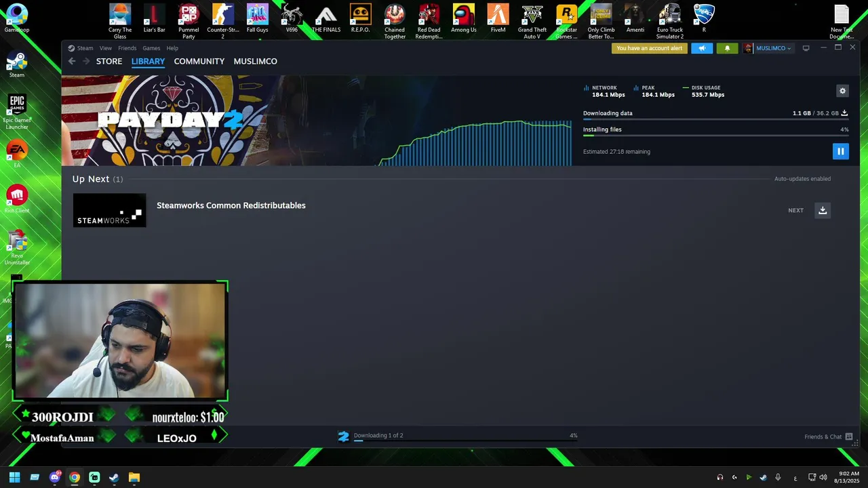The width and height of the screenshot is (868, 488).
Task: Open Steam desktop shortcut on the left
Action: 17,64
